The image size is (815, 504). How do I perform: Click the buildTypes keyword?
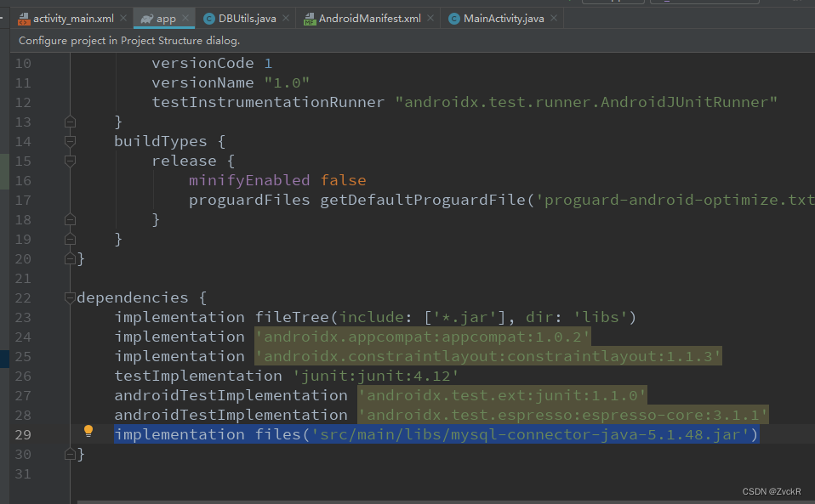click(x=161, y=142)
